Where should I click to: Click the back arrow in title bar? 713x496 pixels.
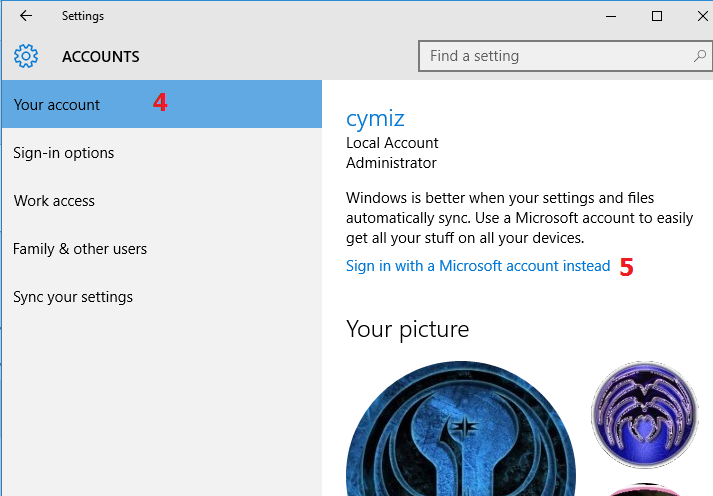[26, 16]
